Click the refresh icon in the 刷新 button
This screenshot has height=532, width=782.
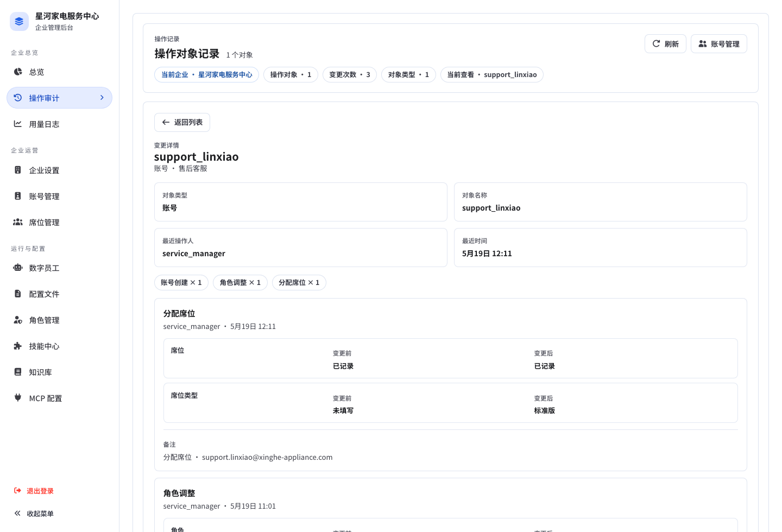point(656,44)
